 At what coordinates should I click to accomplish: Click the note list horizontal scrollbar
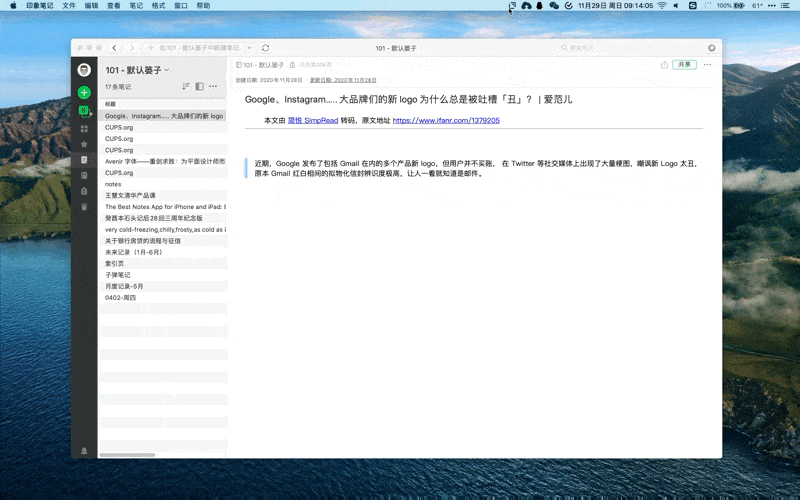click(x=127, y=455)
